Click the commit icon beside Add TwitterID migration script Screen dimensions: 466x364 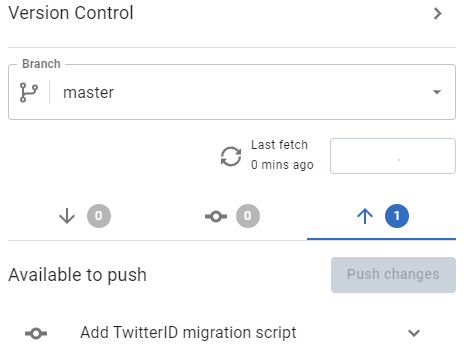[36, 333]
